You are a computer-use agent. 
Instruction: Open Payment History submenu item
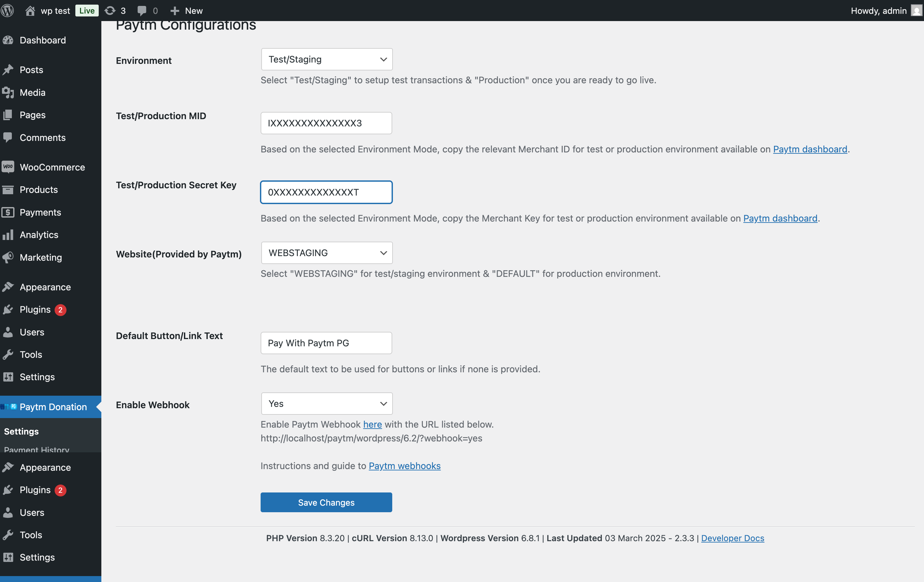(x=37, y=449)
